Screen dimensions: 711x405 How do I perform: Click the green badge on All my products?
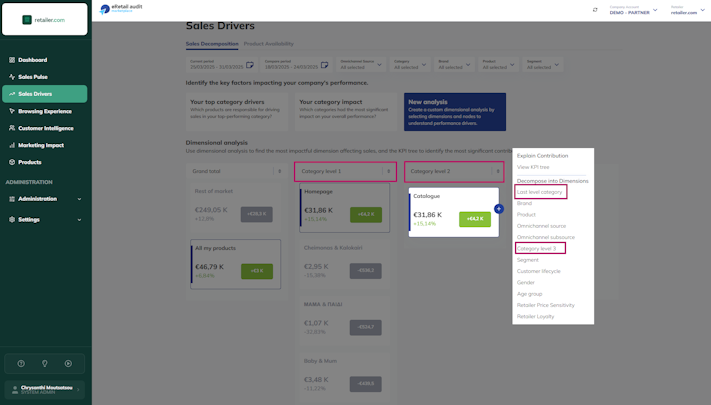pyautogui.click(x=257, y=271)
